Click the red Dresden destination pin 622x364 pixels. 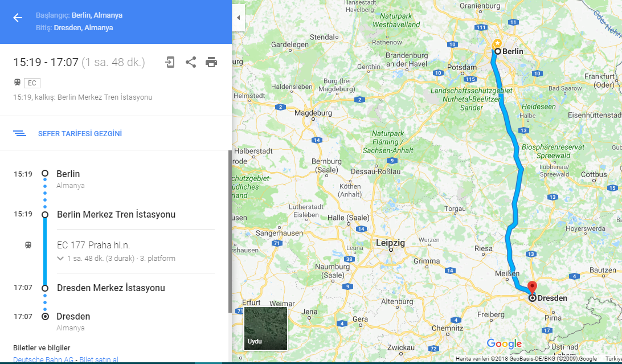click(x=532, y=287)
